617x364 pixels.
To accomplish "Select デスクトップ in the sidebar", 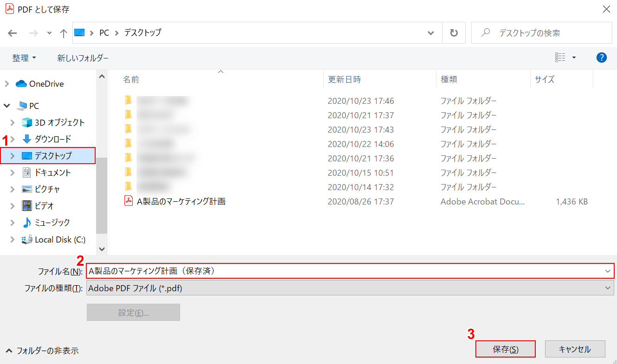I will tap(48, 156).
